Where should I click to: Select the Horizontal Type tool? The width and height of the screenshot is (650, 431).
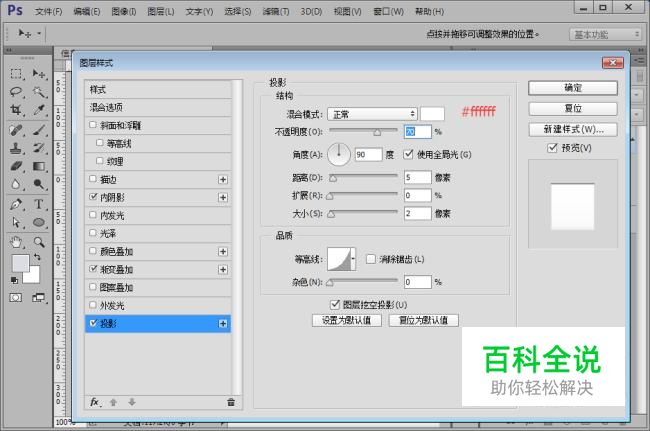(x=39, y=204)
